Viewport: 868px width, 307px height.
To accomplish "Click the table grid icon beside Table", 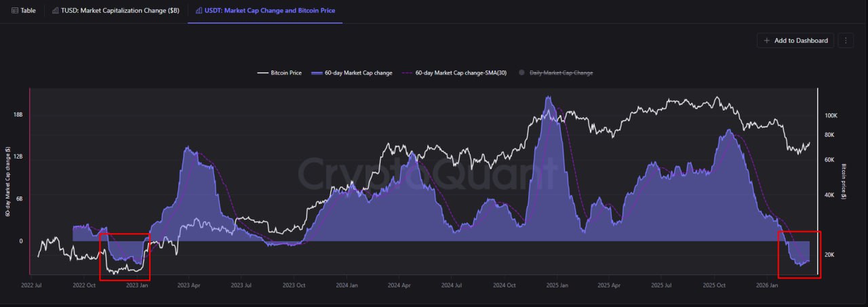I will pyautogui.click(x=15, y=11).
